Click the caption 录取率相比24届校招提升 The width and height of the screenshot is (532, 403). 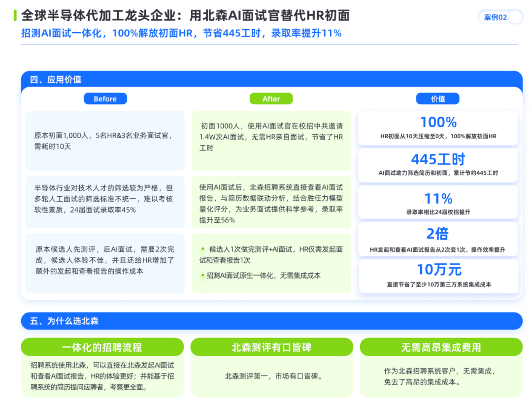pyautogui.click(x=438, y=212)
